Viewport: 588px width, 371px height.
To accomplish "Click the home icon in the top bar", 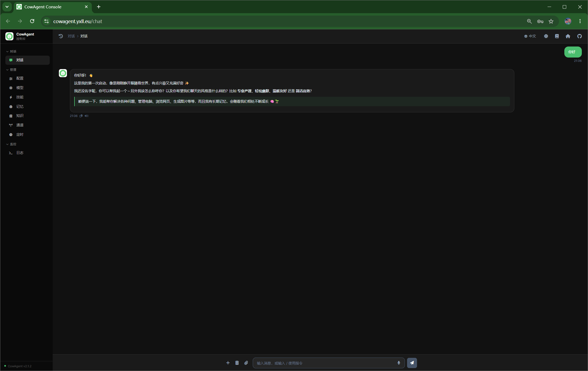I will point(568,36).
